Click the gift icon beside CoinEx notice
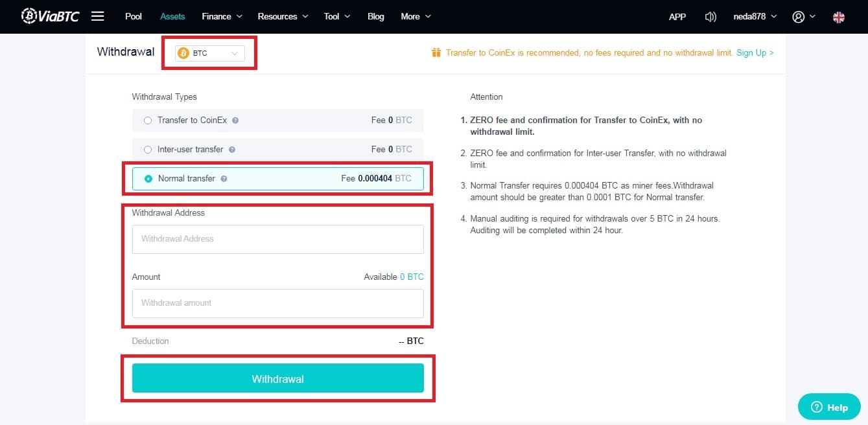The image size is (868, 425). pyautogui.click(x=436, y=52)
